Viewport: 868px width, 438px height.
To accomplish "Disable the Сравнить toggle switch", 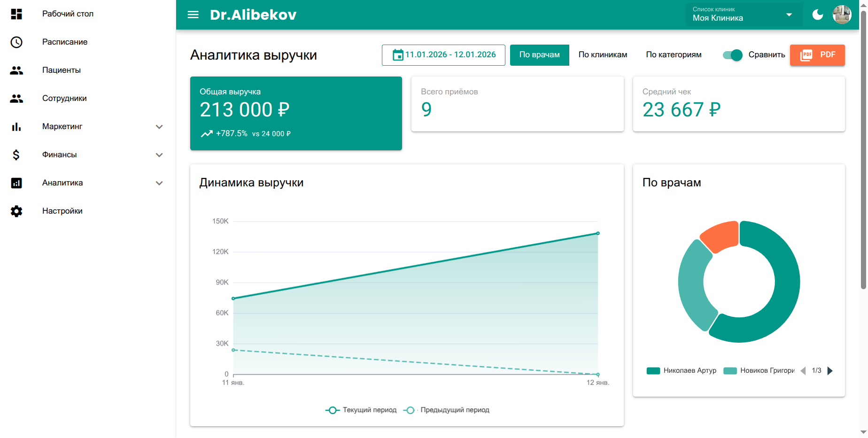I will point(732,55).
